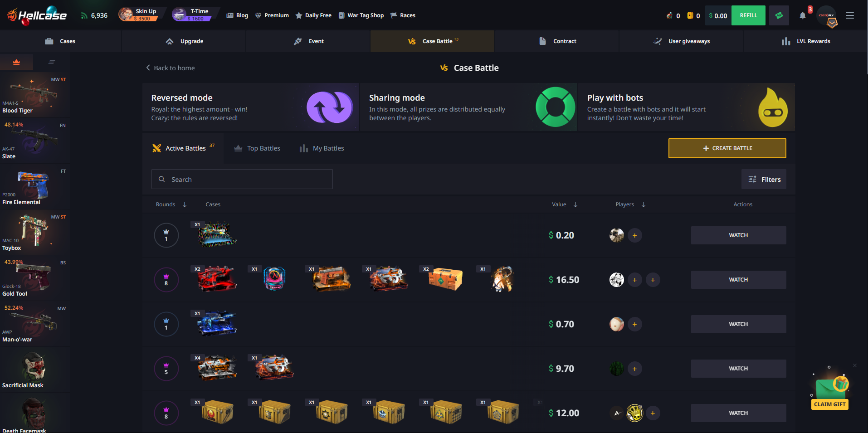Click the Hellcase logo
Viewport: 868px width, 433px height.
(x=37, y=15)
